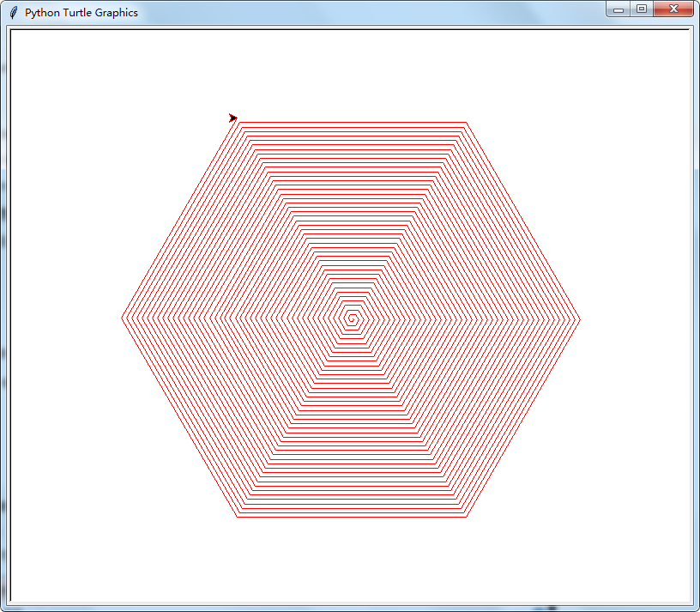Maximize the Python Turtle Graphics window
The width and height of the screenshot is (700, 612).
point(642,9)
